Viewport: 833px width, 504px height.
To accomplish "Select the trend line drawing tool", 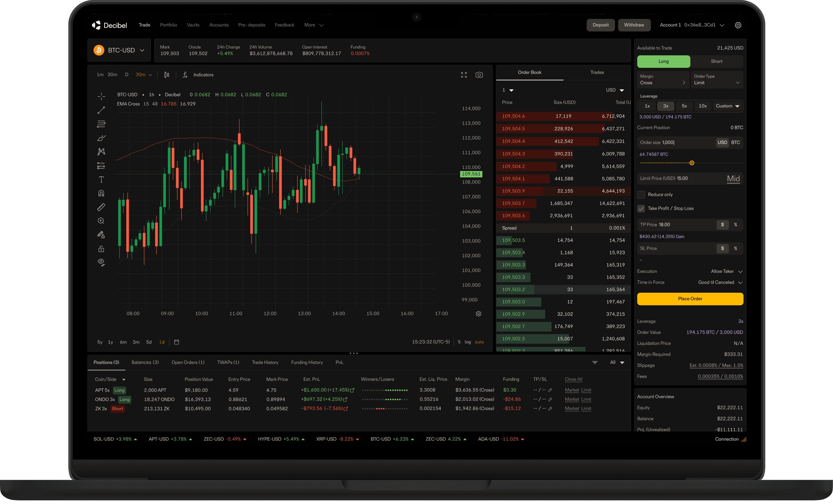I will click(101, 110).
